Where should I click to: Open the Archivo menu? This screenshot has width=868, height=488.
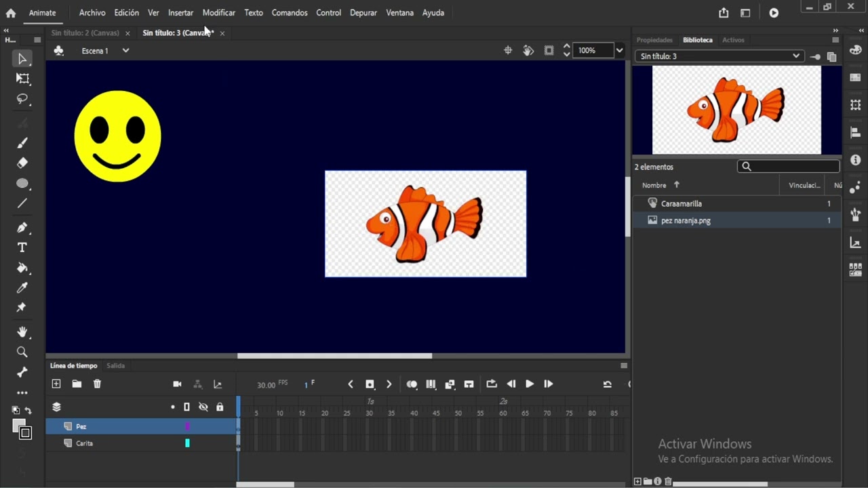click(92, 13)
